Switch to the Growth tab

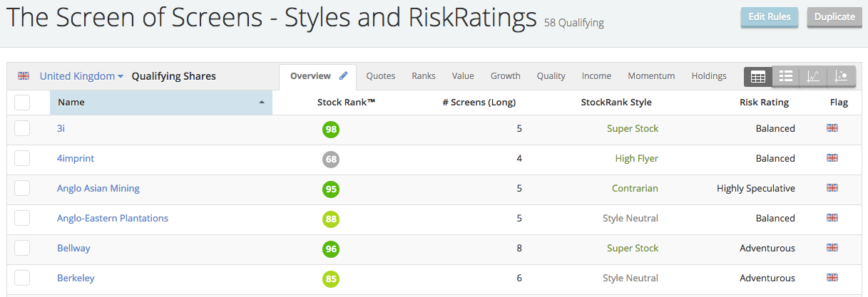pos(506,76)
